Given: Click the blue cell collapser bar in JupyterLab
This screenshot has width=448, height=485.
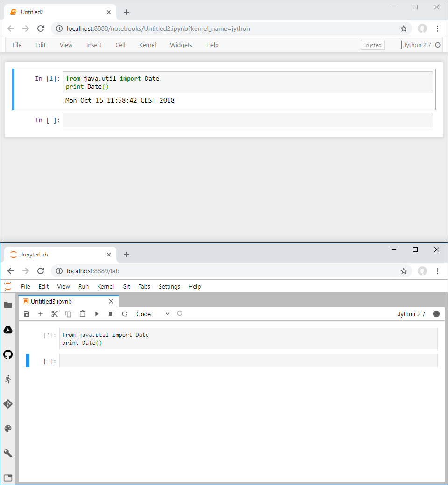Looking at the screenshot, I should pyautogui.click(x=28, y=360).
